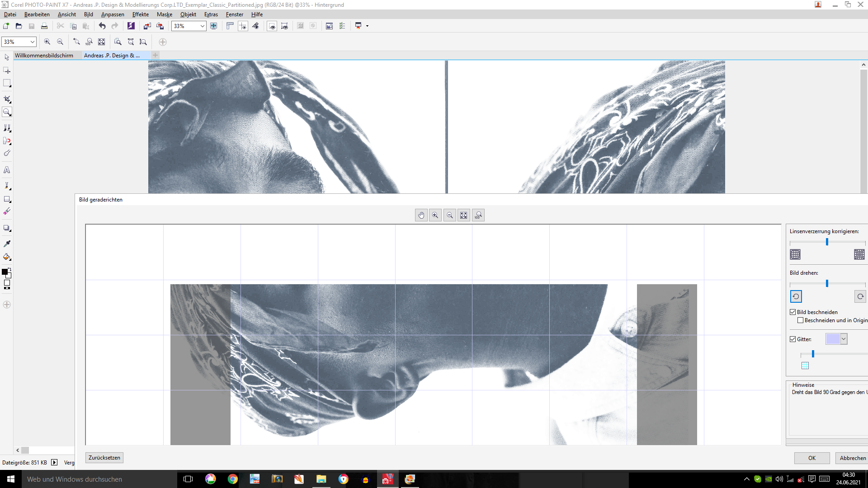Click the vertical scrollbar up arrow of image window

pos(863,65)
